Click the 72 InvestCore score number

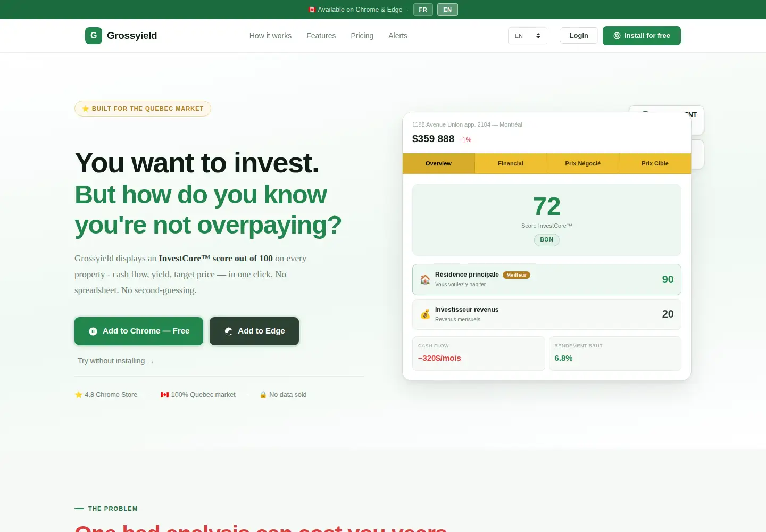tap(547, 206)
